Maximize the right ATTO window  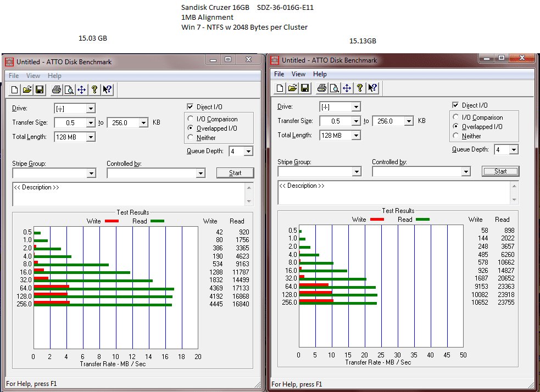pos(502,58)
